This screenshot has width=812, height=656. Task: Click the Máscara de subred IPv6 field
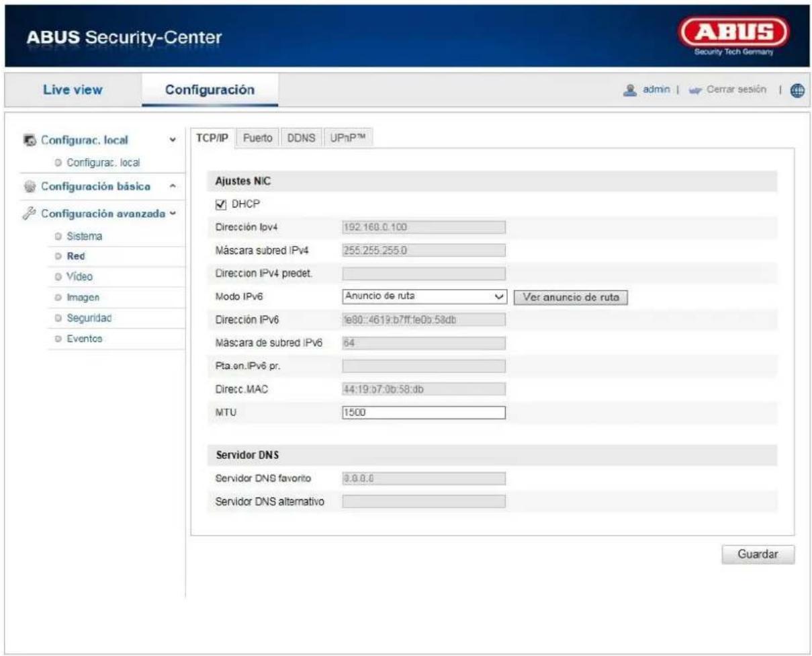tap(423, 343)
